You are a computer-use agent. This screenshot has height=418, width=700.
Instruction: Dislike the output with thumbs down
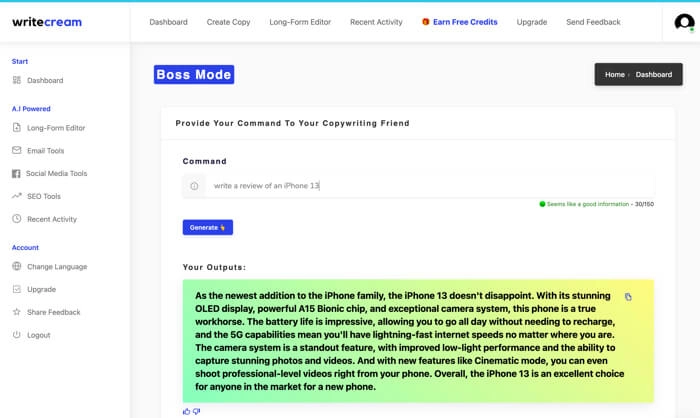[x=196, y=411]
